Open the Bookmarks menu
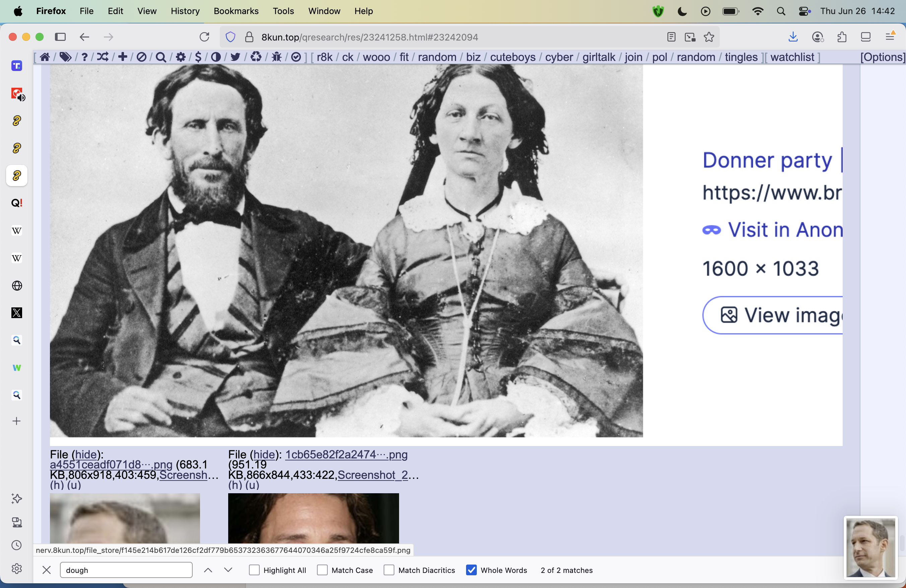 tap(236, 11)
